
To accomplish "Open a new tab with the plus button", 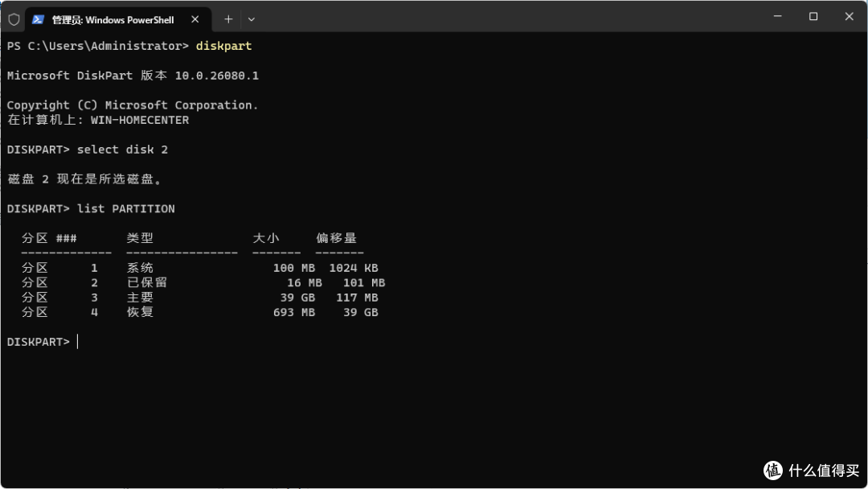I will point(228,19).
